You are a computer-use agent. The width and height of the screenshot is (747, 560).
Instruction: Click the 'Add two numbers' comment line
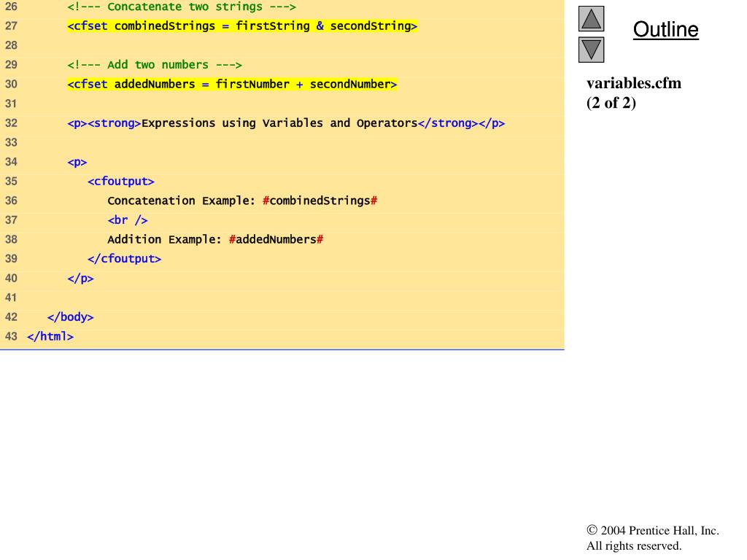tap(155, 65)
